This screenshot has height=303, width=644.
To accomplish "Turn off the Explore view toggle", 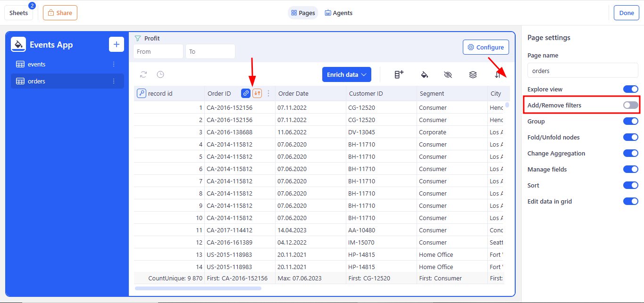I will click(x=630, y=89).
